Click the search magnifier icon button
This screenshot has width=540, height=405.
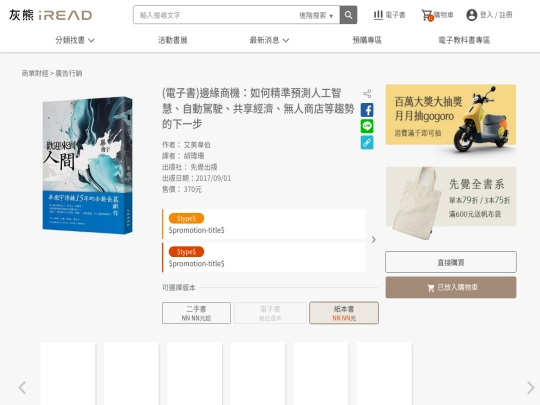point(348,15)
